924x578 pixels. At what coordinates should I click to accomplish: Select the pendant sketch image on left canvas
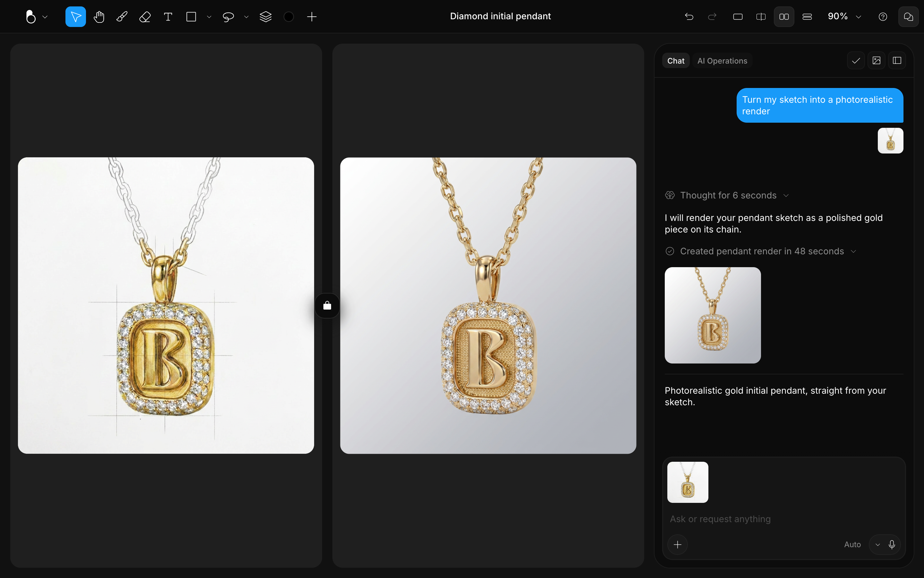(166, 305)
